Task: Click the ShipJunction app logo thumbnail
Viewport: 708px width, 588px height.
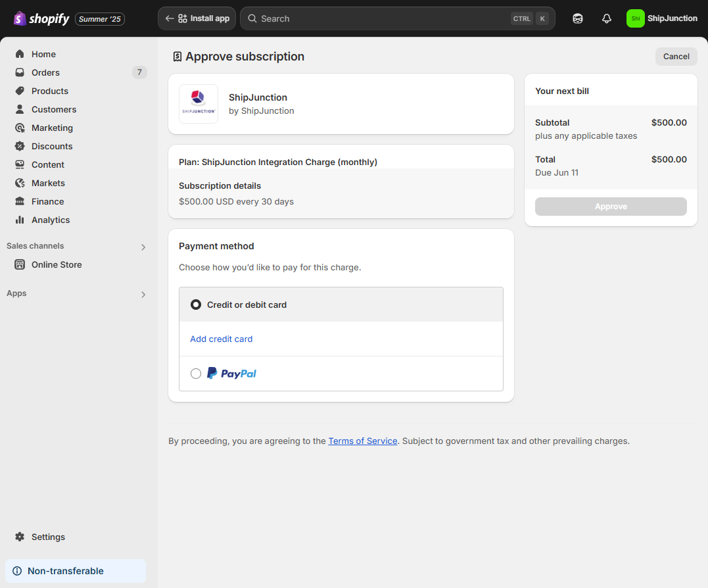Action: (x=199, y=104)
